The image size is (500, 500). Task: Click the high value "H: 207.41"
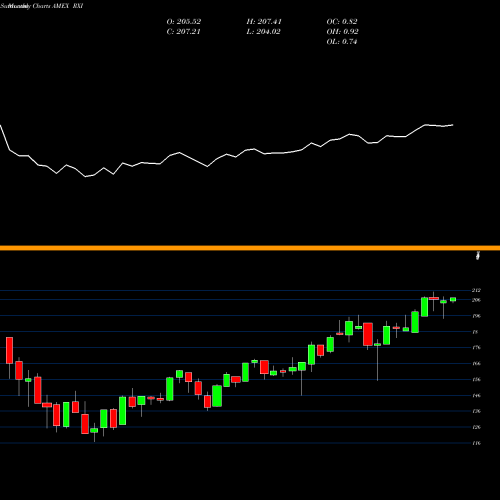pyautogui.click(x=264, y=22)
